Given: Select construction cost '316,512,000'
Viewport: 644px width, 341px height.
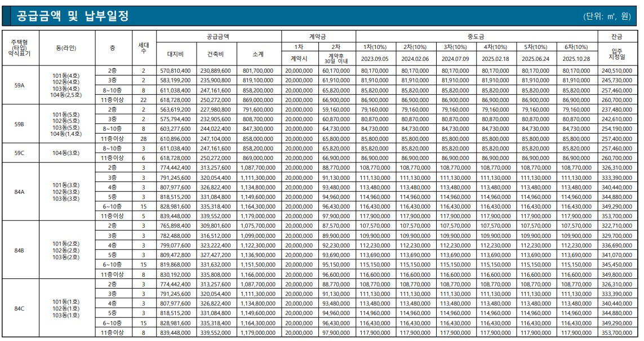Looking at the screenshot, I should point(216,236).
